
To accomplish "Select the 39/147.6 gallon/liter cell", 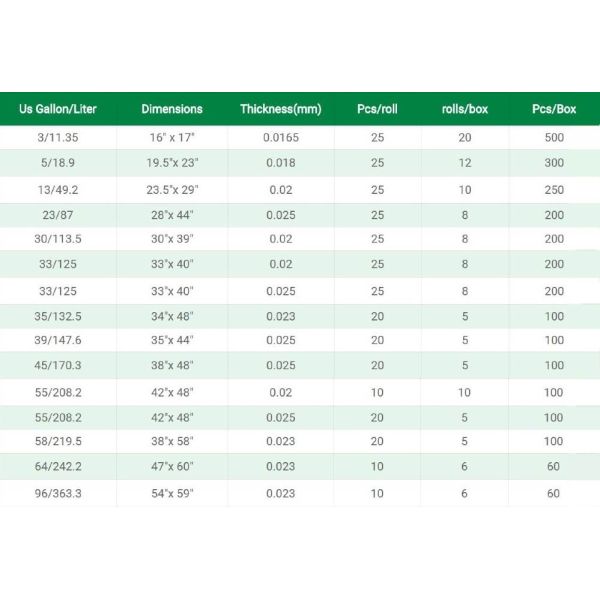I will pyautogui.click(x=58, y=341).
